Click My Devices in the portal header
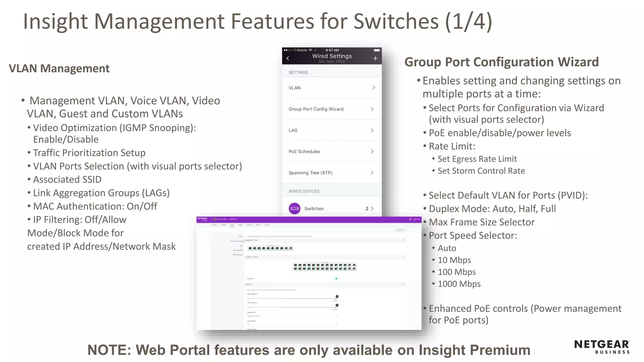Viewport: 644px width, 362px height. pyautogui.click(x=233, y=219)
